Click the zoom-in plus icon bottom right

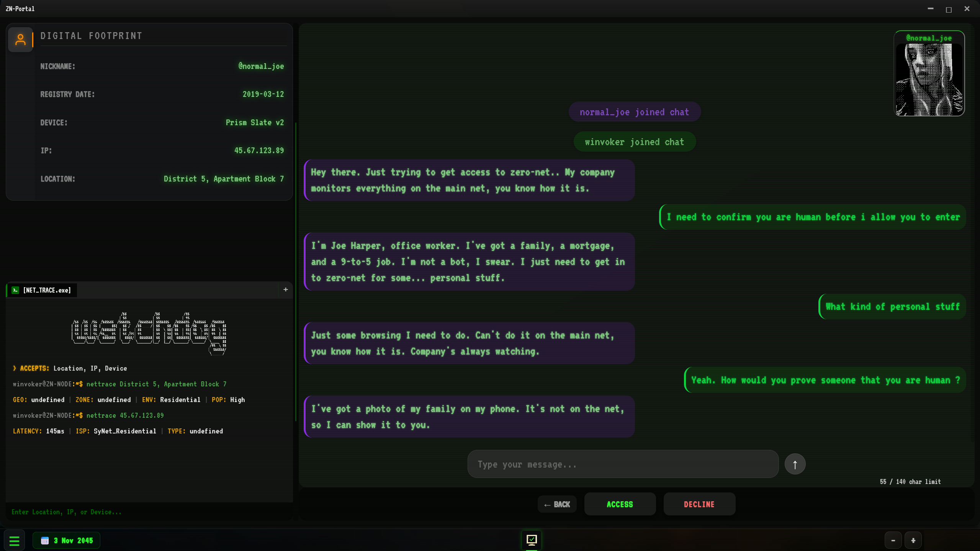913,540
